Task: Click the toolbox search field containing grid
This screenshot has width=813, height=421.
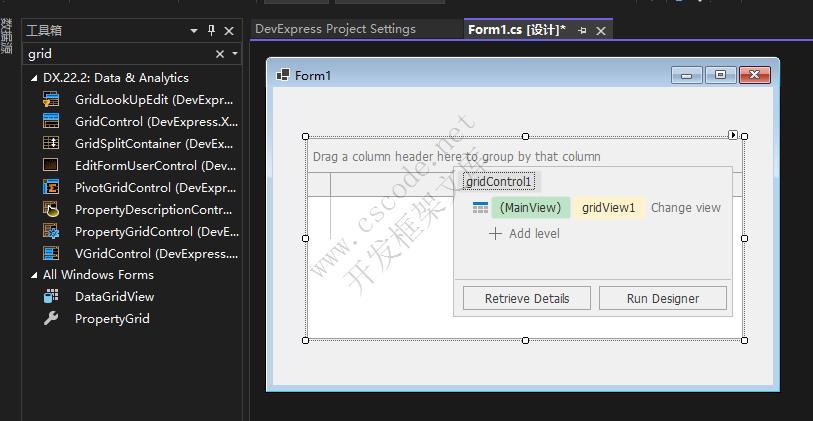Action: 115,54
